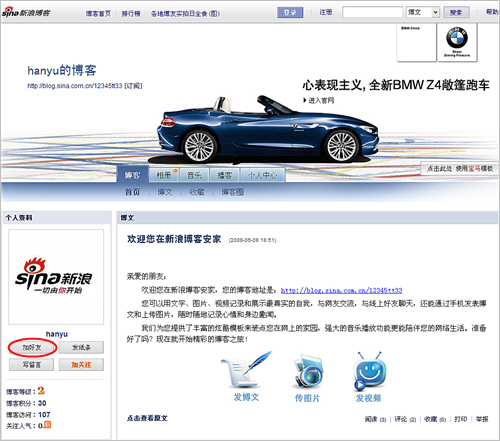The height and width of the screenshot is (441, 500).
Task: Click the 博客访问 value 107
Action: point(44,415)
